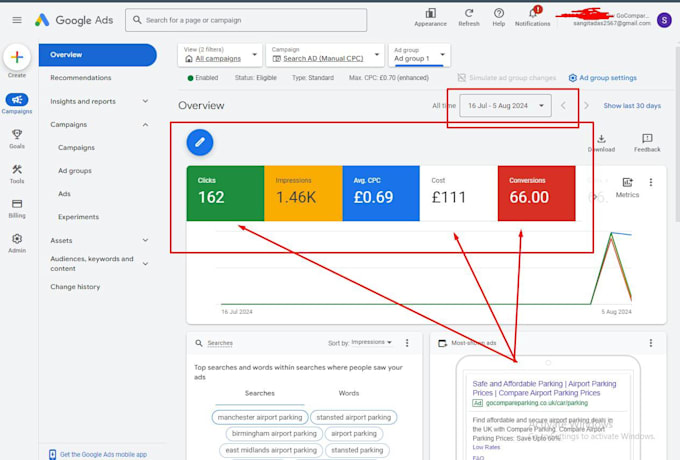The width and height of the screenshot is (680, 460).
Task: Open Ad group settings link
Action: coord(603,78)
